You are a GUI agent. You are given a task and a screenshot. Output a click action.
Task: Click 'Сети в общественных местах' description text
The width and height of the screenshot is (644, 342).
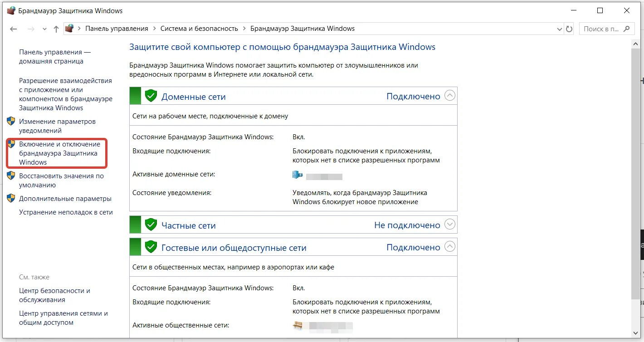[233, 267]
